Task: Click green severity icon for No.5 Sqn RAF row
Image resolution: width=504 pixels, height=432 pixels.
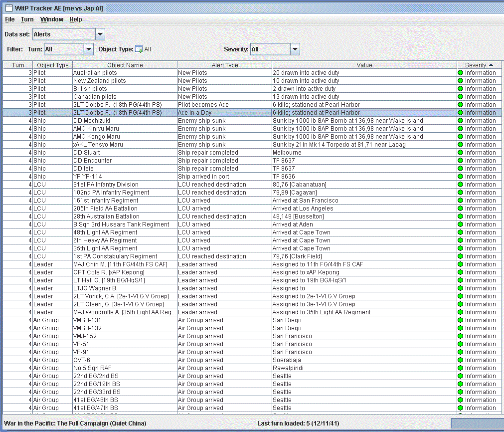Action: 460,368
